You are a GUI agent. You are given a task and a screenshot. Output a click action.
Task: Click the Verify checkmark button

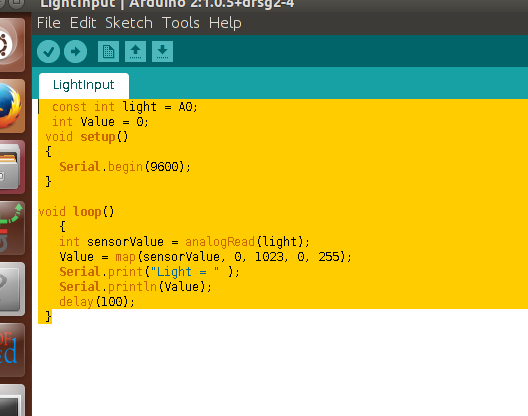48,52
